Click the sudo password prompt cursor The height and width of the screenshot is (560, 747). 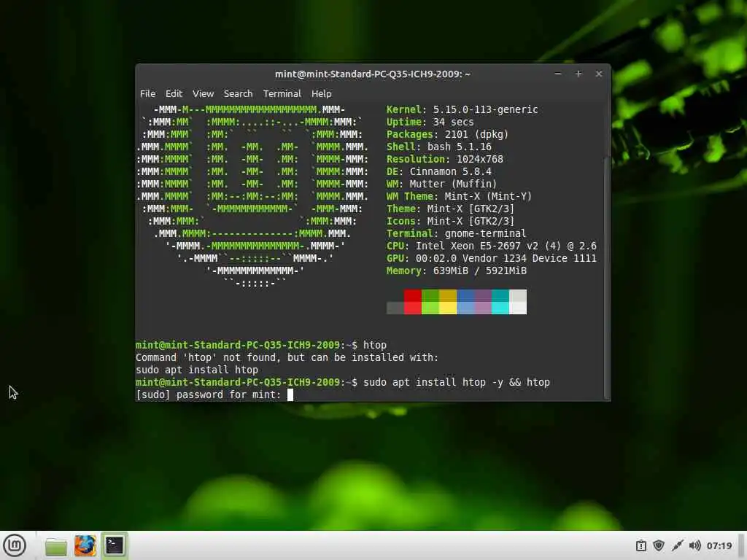pyautogui.click(x=290, y=394)
